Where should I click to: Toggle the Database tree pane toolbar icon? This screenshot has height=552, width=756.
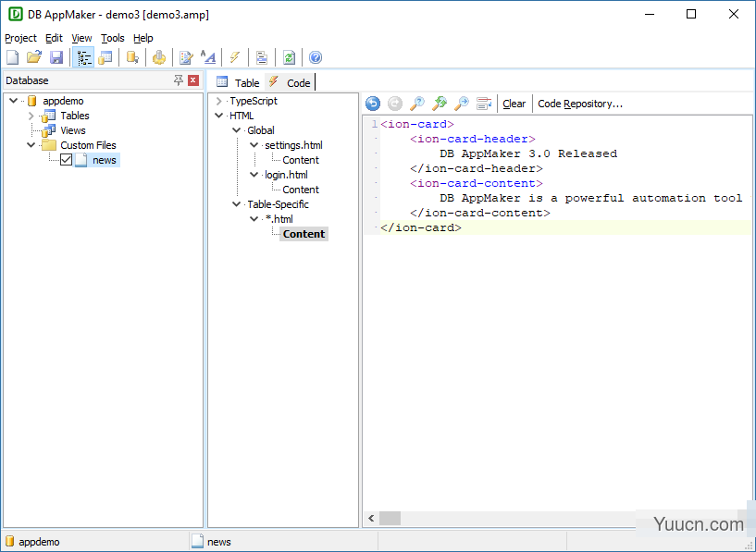(x=83, y=57)
